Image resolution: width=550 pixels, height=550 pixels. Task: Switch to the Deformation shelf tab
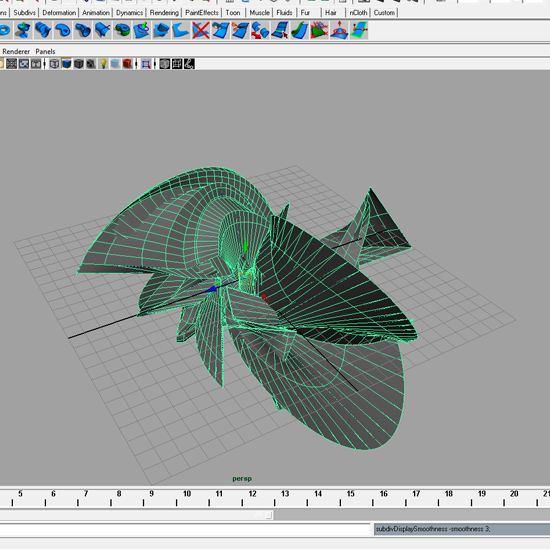tap(59, 13)
